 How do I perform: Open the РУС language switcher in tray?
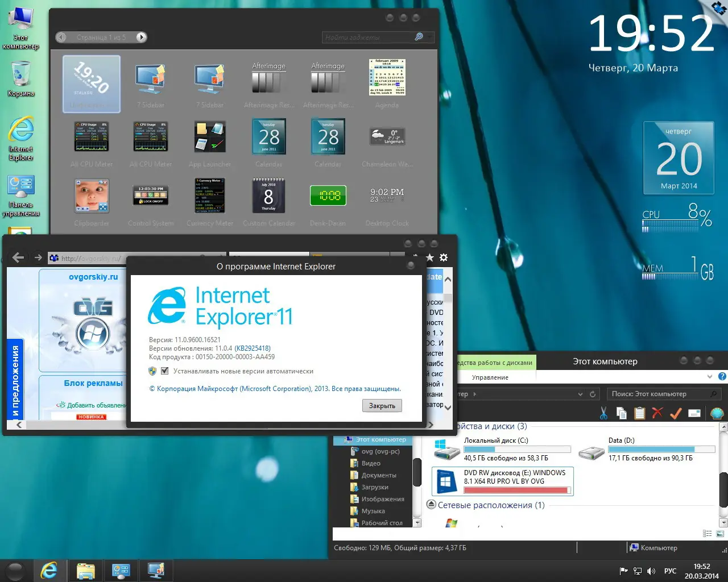pos(671,571)
